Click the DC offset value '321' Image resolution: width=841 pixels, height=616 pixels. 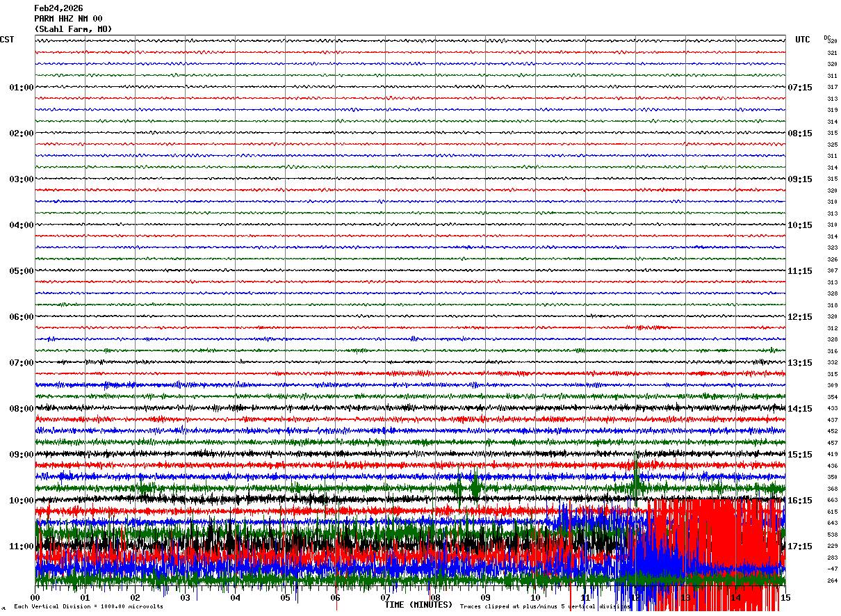832,53
